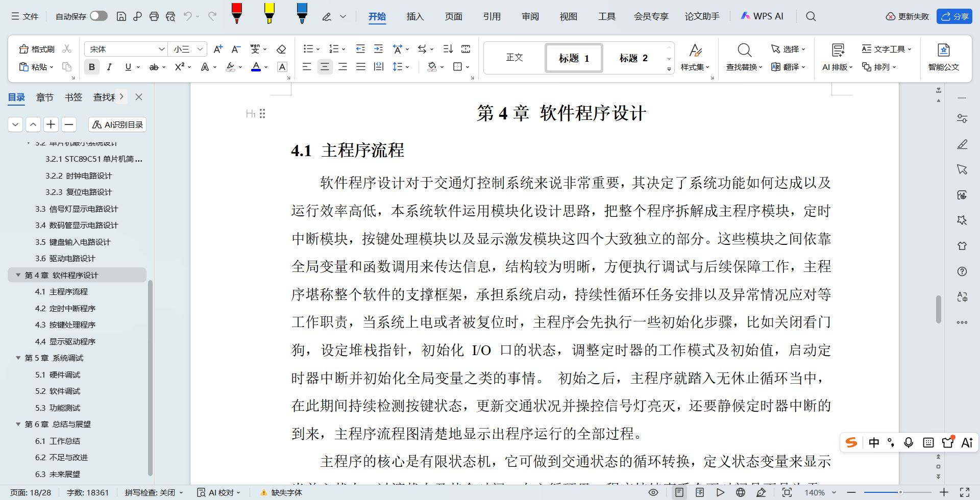980x500 pixels.
Task: Click Decrease indent icon
Action: pos(360,49)
